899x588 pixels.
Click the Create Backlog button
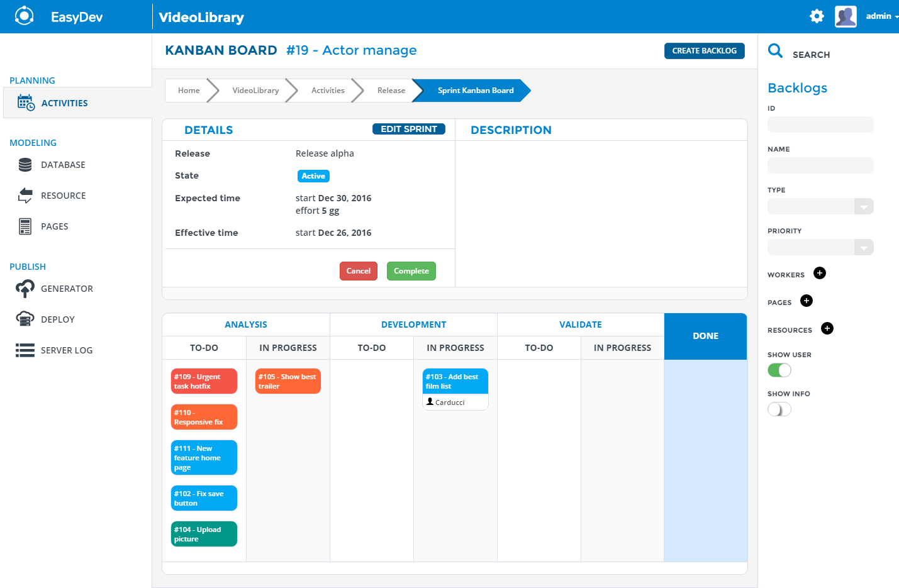point(705,51)
